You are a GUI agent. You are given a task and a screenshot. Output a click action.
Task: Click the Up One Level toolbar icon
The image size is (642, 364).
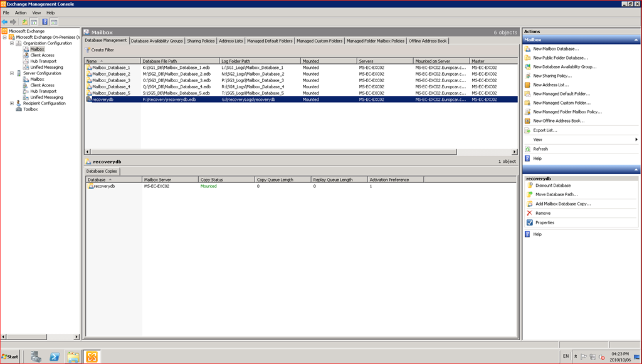click(x=25, y=22)
